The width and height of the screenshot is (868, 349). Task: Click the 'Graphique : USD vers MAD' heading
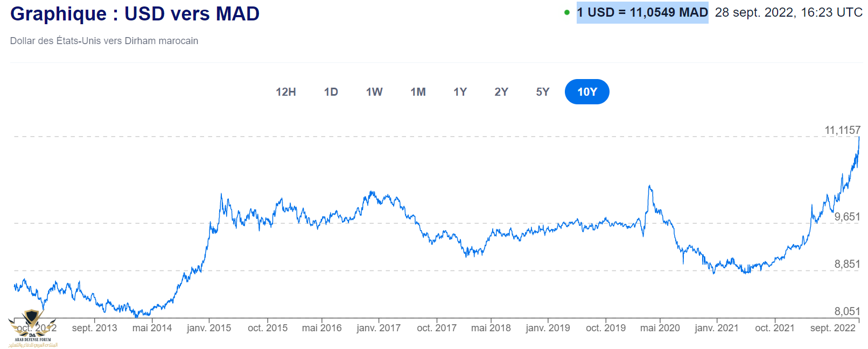coord(135,14)
